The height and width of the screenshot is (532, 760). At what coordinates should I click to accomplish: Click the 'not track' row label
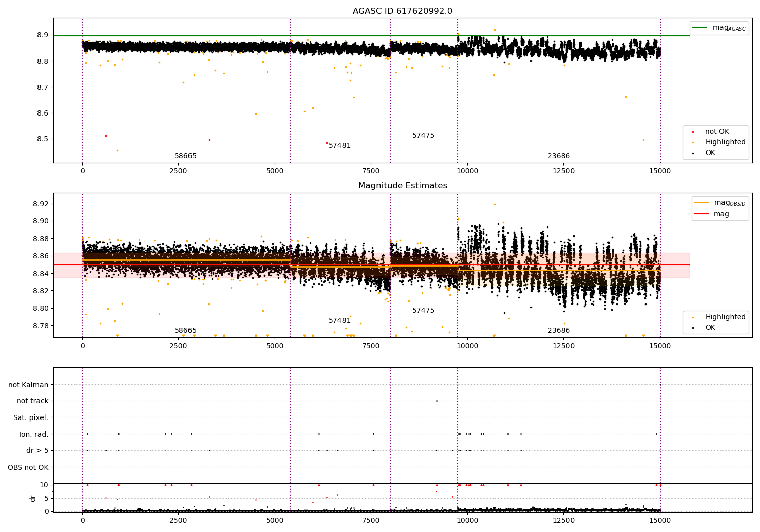pos(32,401)
